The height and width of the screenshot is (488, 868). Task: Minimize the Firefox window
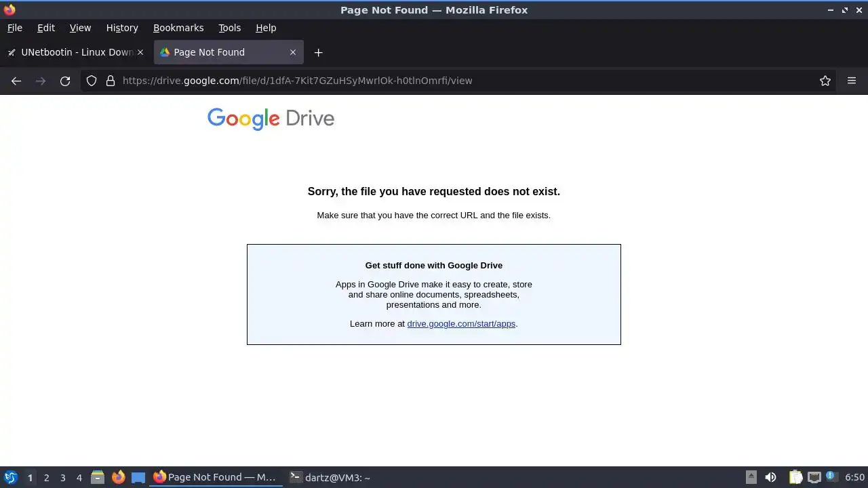831,10
